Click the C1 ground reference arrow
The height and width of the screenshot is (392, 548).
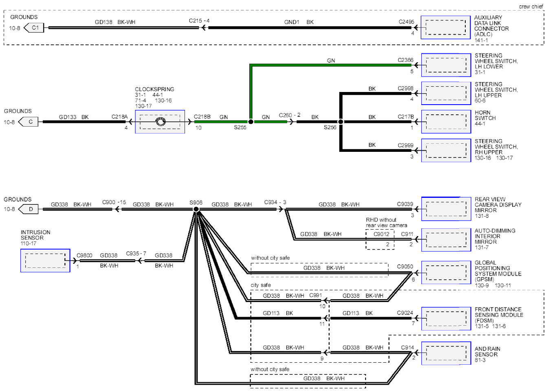point(34,28)
